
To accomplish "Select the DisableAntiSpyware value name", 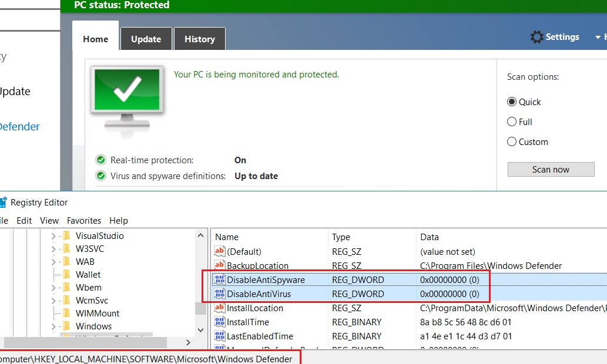I will (266, 279).
